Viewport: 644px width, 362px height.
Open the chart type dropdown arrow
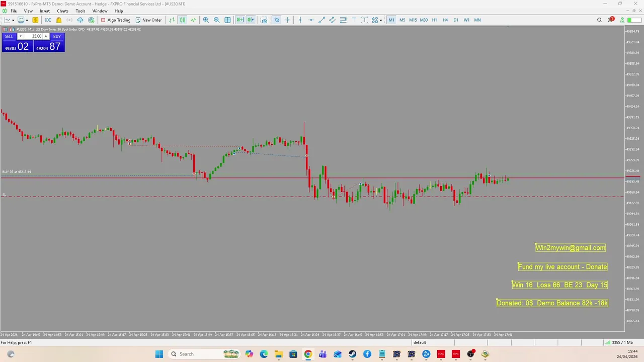point(13,20)
